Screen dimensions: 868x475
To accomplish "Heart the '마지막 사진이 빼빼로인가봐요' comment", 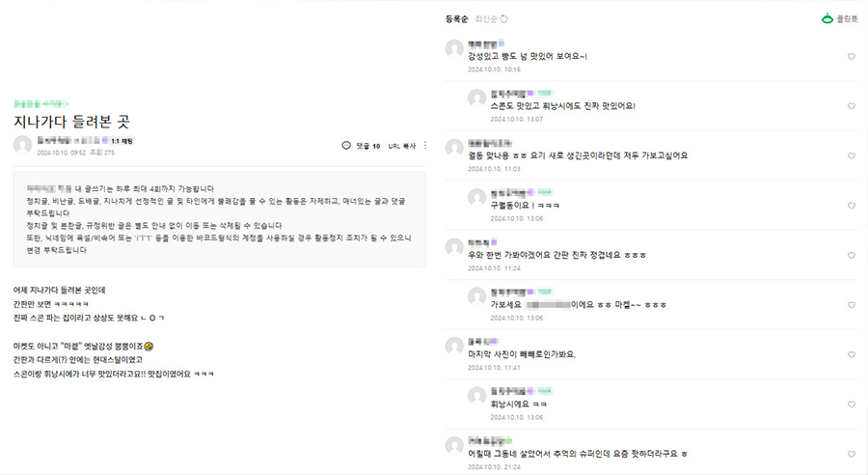I will coord(852,354).
